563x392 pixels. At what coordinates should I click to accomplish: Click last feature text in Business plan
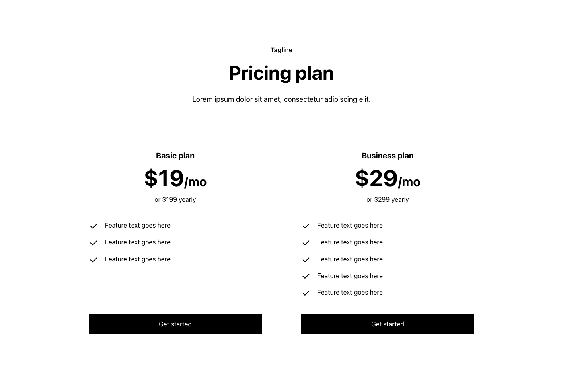[x=349, y=293]
